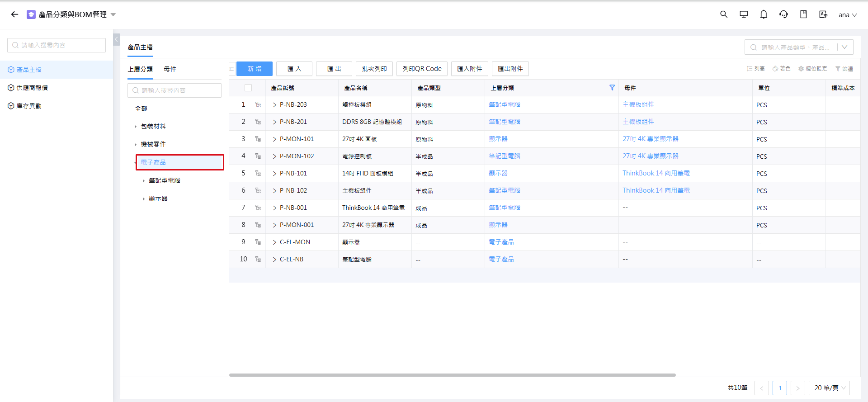Click the 列印QR Code button
Viewport: 868px width, 402px height.
coord(422,69)
